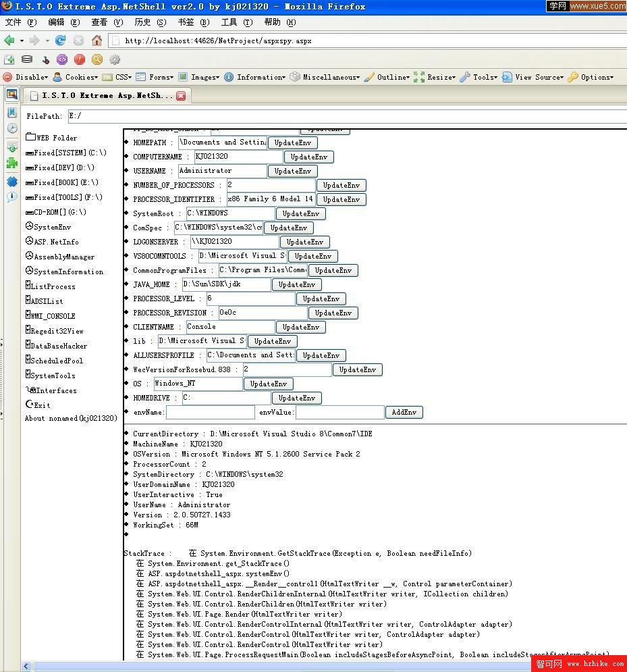Click UpdateEnv for NUMBER_OF_PROCESSORS

click(342, 185)
